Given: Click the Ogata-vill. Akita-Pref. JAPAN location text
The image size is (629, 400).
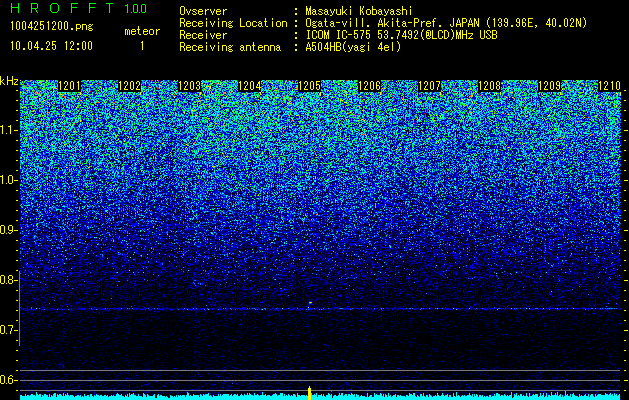Looking at the screenshot, I should (446, 23).
